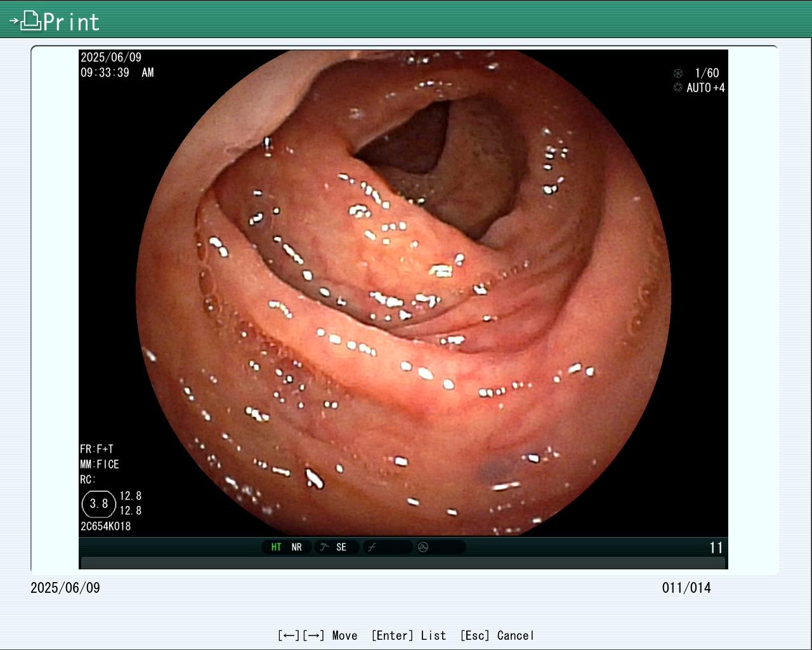Click the Print icon in the header
The height and width of the screenshot is (650, 812).
(x=26, y=21)
